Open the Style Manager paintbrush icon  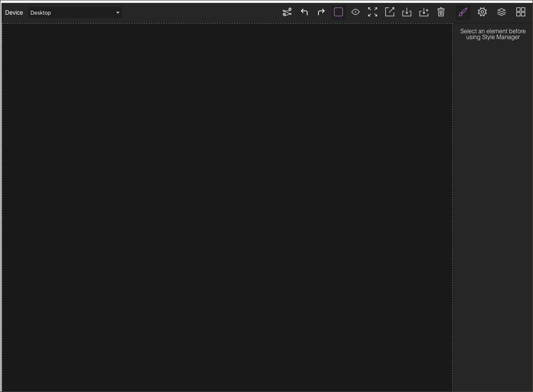click(463, 12)
